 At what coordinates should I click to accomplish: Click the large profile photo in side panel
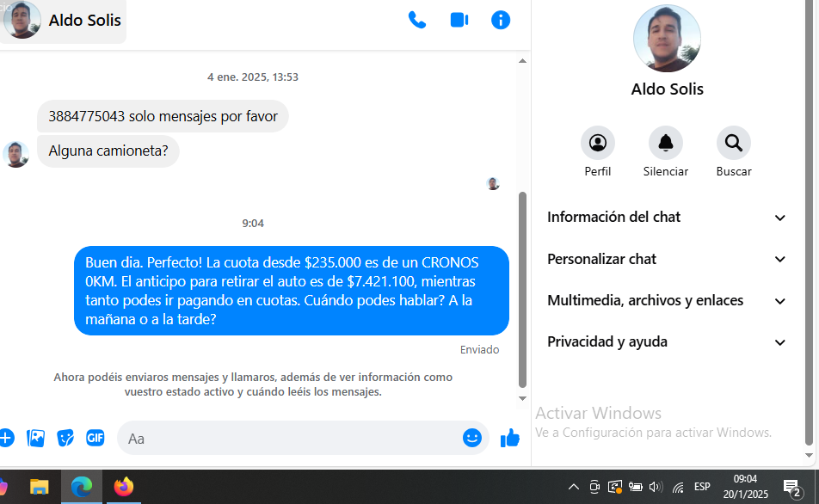pyautogui.click(x=667, y=39)
